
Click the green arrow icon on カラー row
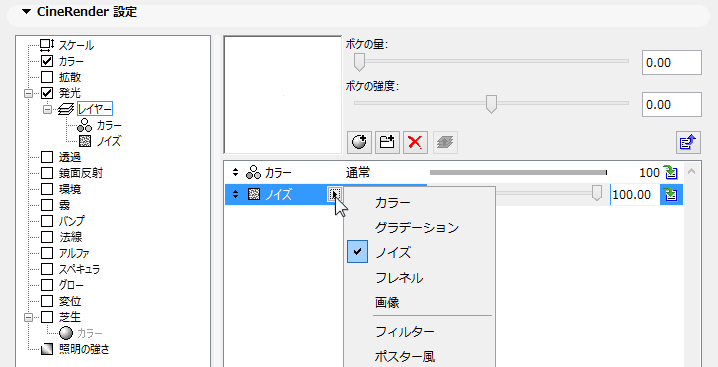pyautogui.click(x=670, y=173)
